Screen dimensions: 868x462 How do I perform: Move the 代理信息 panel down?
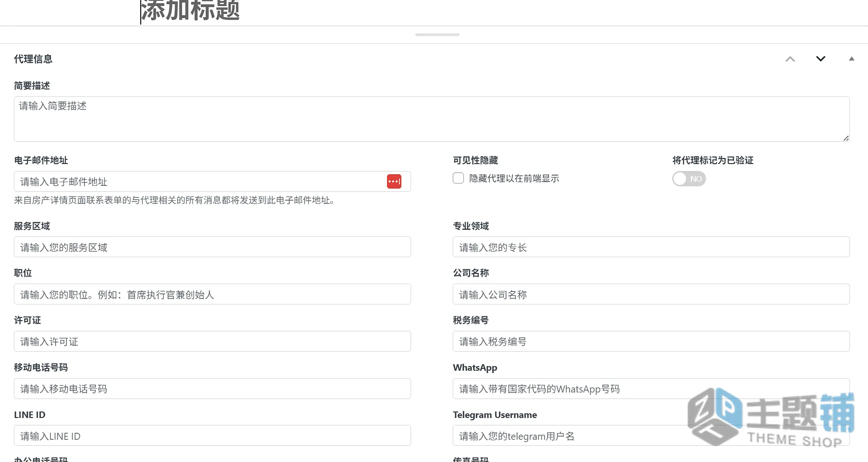coord(821,59)
